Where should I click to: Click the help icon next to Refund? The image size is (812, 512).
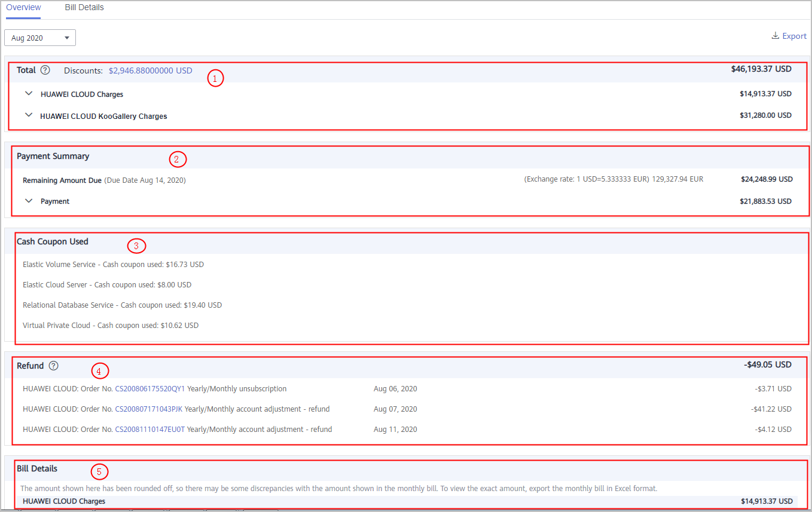(54, 366)
